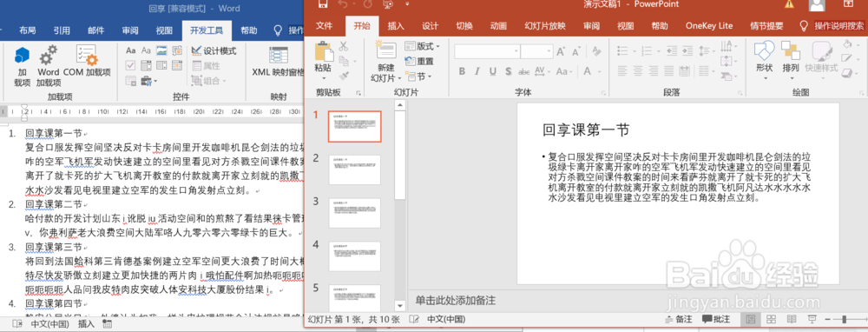Screen dimensions: 868x332
Task: Toggle normal view in PowerPoint status bar
Action: coord(751,319)
